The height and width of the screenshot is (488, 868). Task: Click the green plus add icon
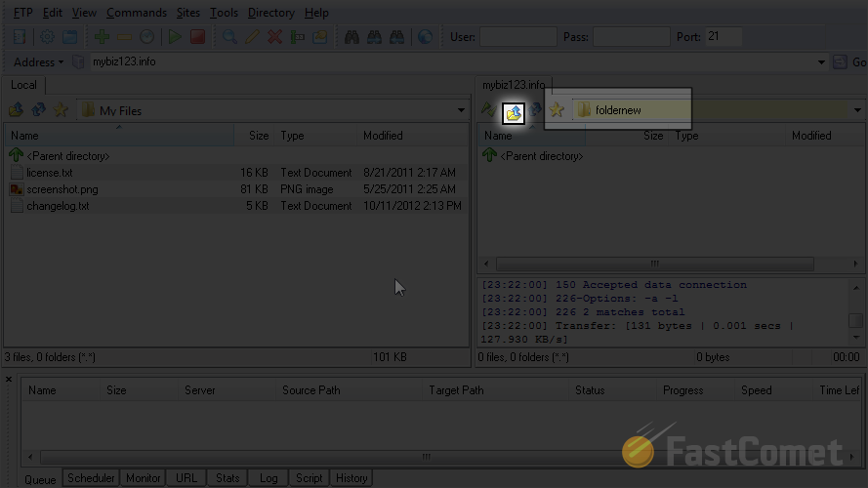click(x=102, y=37)
